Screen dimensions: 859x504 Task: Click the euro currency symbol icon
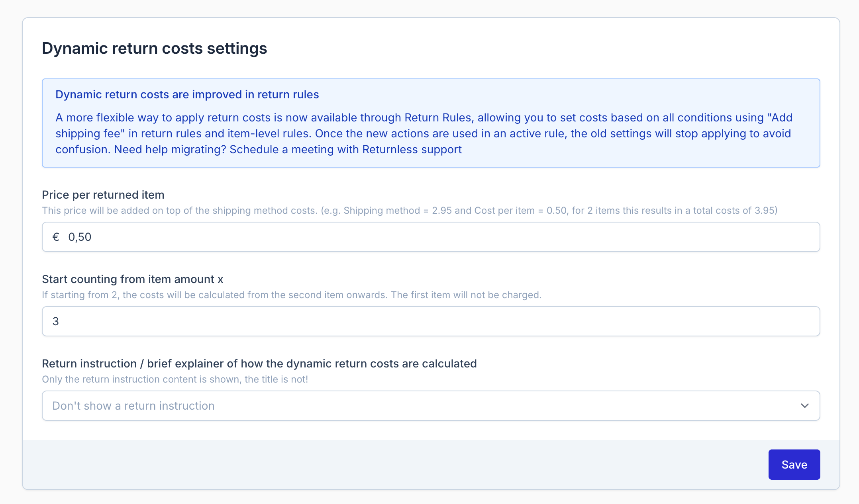pos(56,237)
